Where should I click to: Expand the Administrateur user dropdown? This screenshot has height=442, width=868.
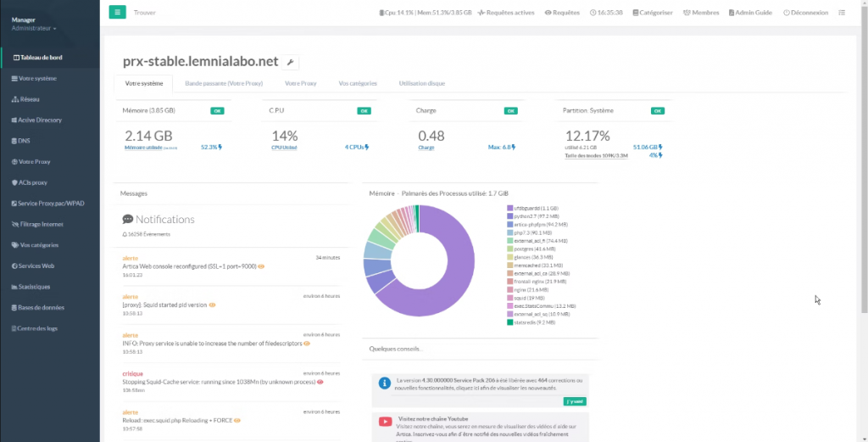pyautogui.click(x=34, y=28)
